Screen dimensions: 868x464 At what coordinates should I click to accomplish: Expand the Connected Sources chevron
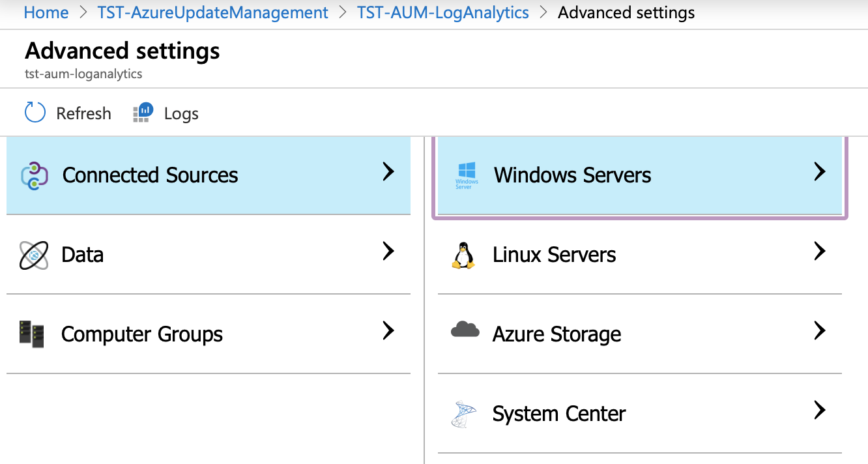[388, 171]
